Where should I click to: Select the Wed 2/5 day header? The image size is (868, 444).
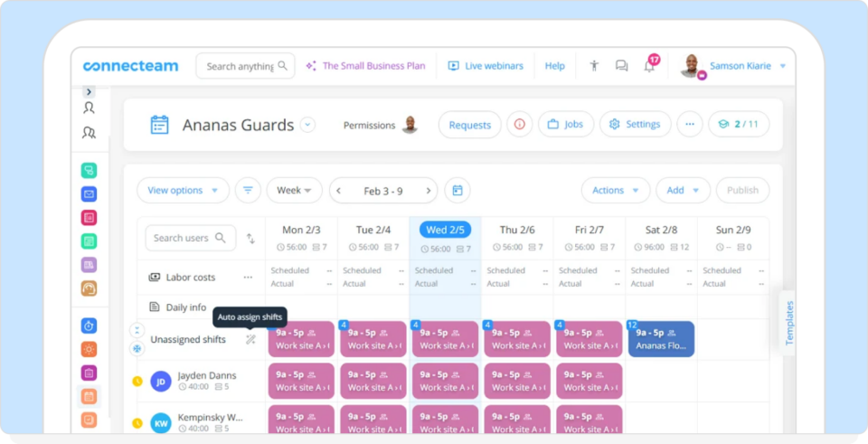pyautogui.click(x=445, y=231)
